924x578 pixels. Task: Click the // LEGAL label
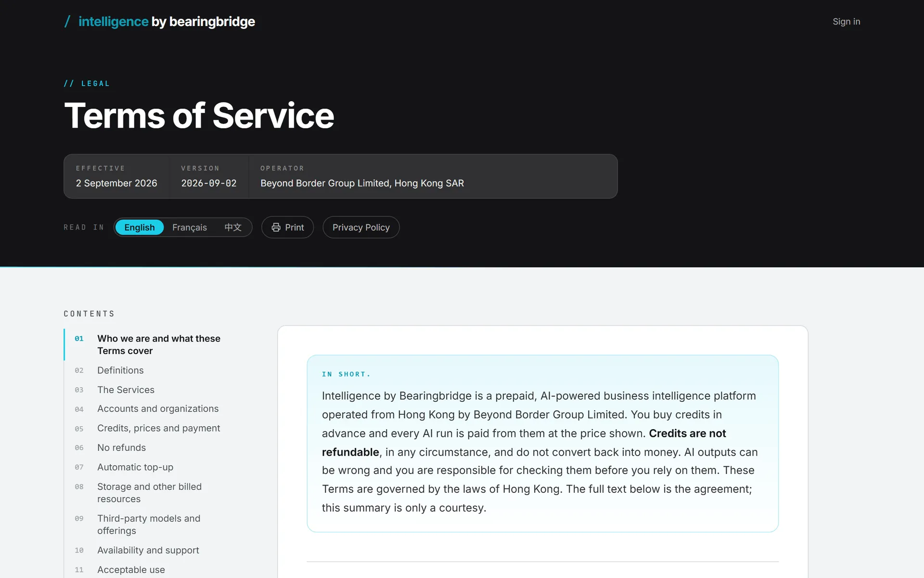(x=87, y=83)
